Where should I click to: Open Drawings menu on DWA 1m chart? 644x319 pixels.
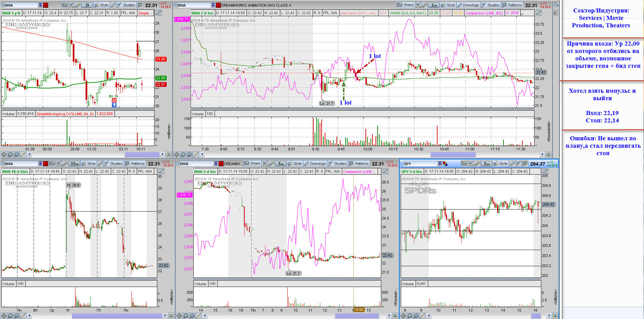(468, 5)
